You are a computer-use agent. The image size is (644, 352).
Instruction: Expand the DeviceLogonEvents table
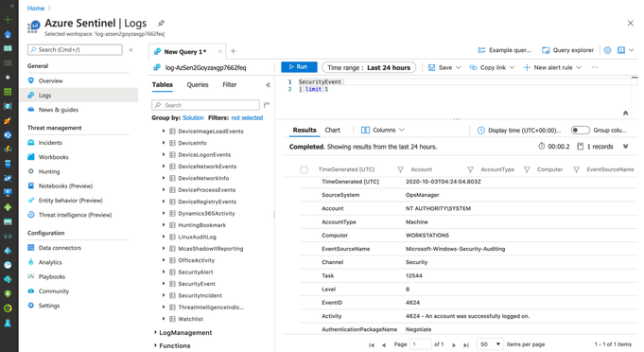tap(164, 154)
